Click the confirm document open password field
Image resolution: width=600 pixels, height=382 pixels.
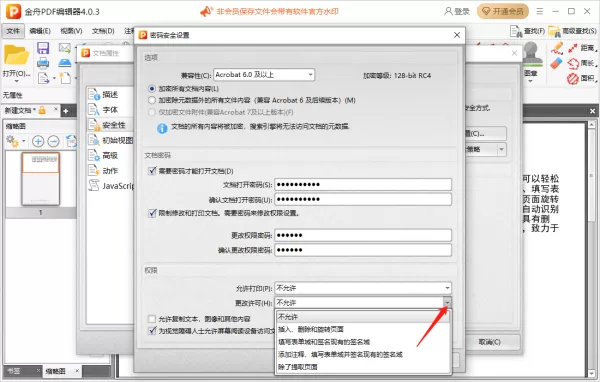point(363,199)
